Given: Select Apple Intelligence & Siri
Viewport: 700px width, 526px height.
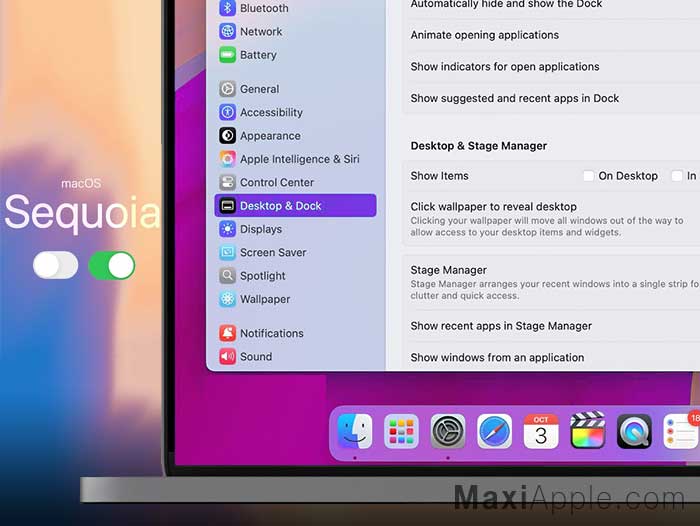Looking at the screenshot, I should click(296, 159).
